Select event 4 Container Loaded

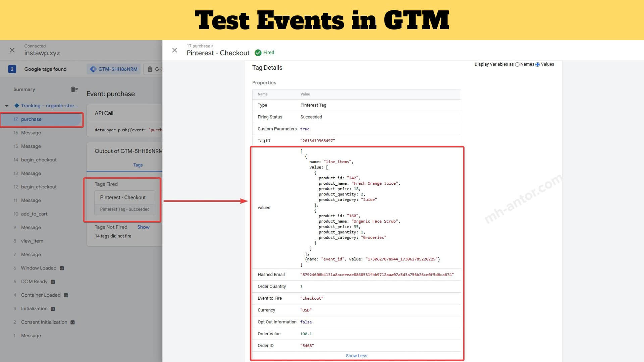pos(42,295)
